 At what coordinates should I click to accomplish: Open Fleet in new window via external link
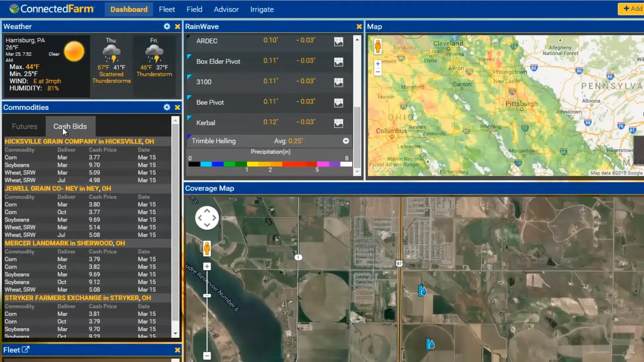(x=25, y=349)
